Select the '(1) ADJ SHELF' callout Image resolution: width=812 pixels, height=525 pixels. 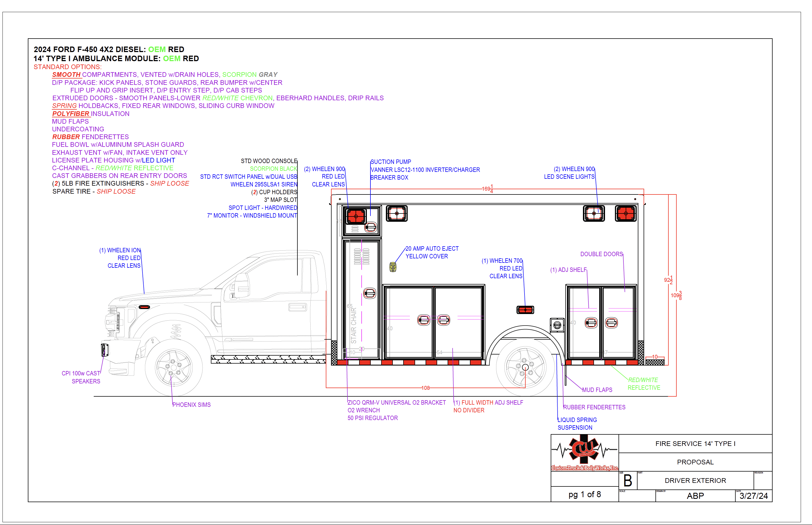pyautogui.click(x=569, y=270)
